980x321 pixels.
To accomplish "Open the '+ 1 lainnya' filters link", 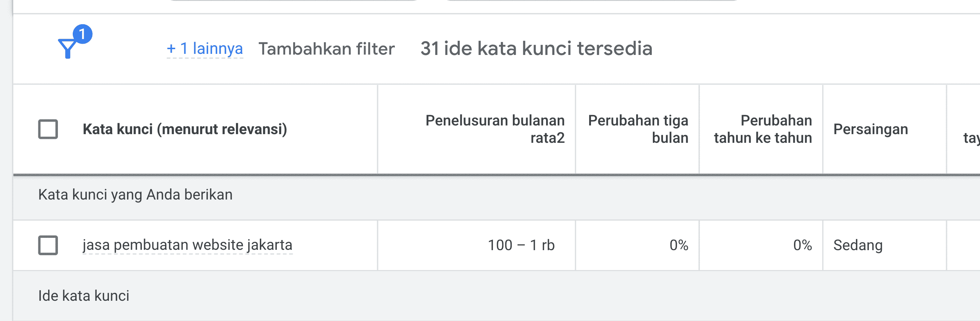I will (205, 49).
